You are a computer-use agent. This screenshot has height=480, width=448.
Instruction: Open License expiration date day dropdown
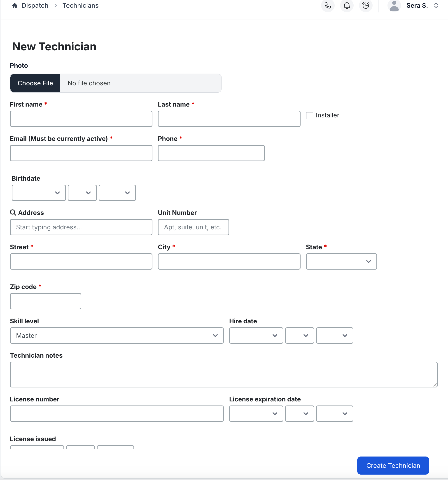coord(299,413)
